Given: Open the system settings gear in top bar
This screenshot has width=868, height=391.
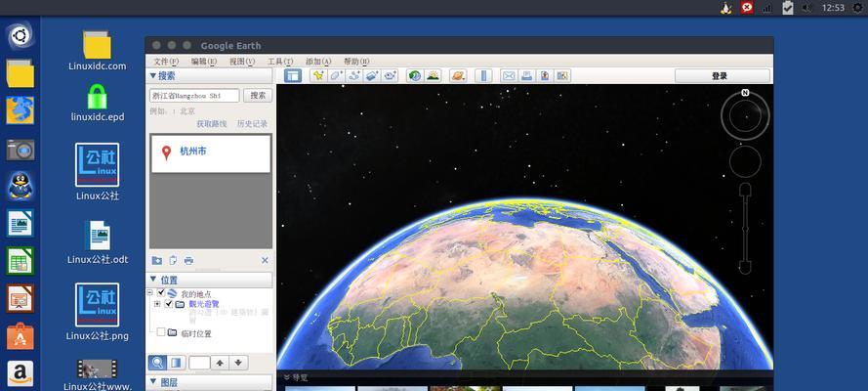Looking at the screenshot, I should tap(857, 8).
